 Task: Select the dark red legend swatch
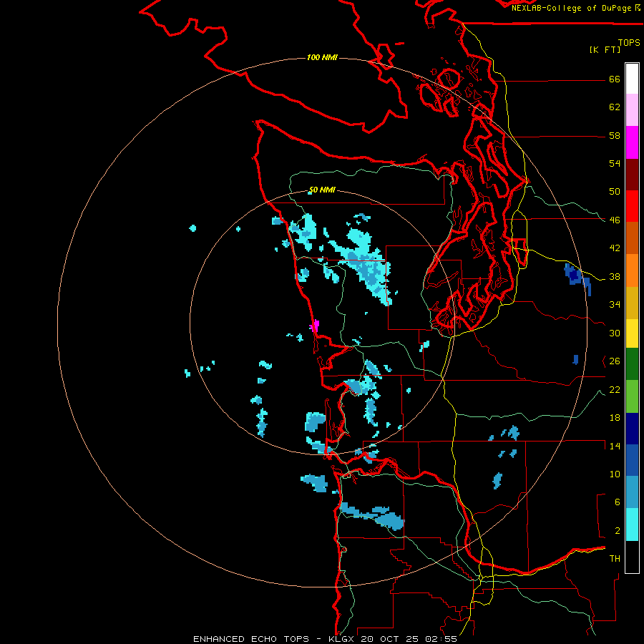pos(632,174)
